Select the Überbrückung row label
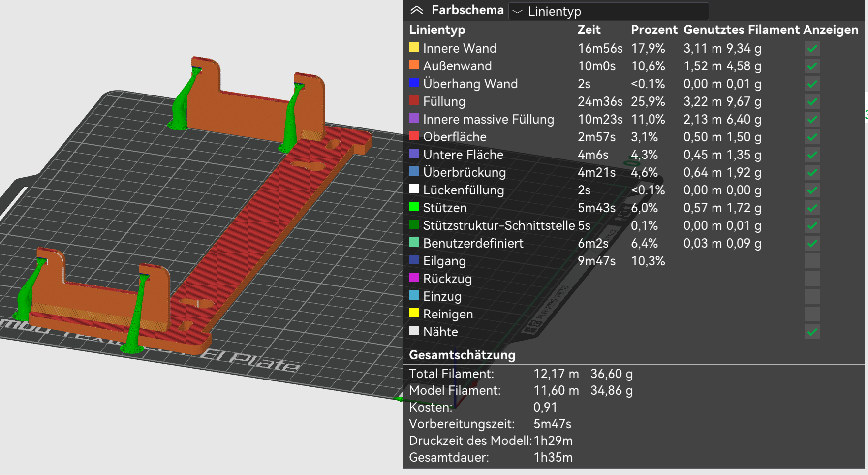868x475 pixels. pos(464,172)
